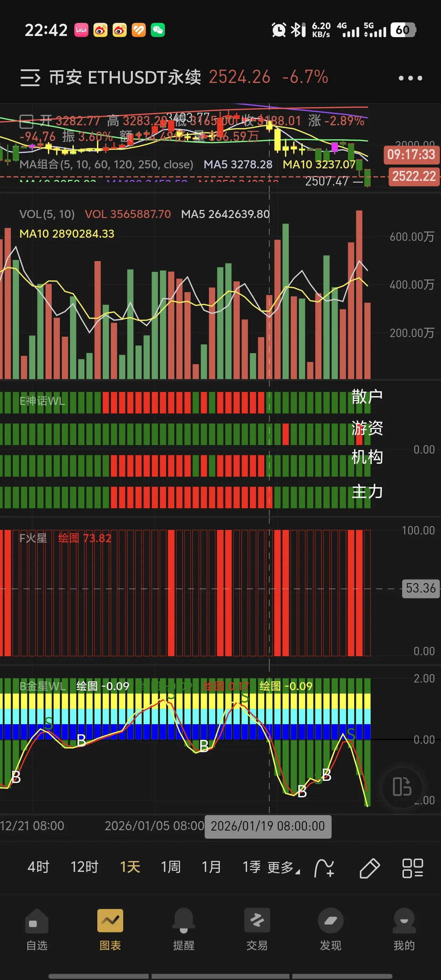Tap the 机构 row label

[x=367, y=457]
